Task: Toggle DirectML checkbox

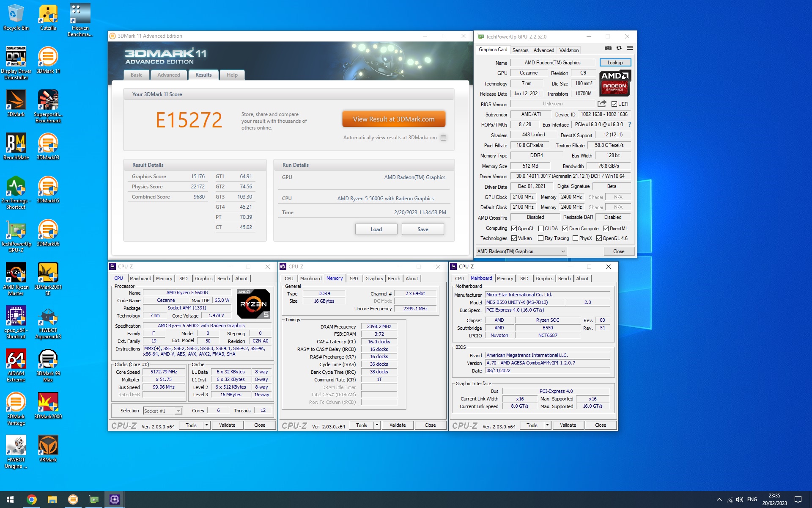Action: 606,229
